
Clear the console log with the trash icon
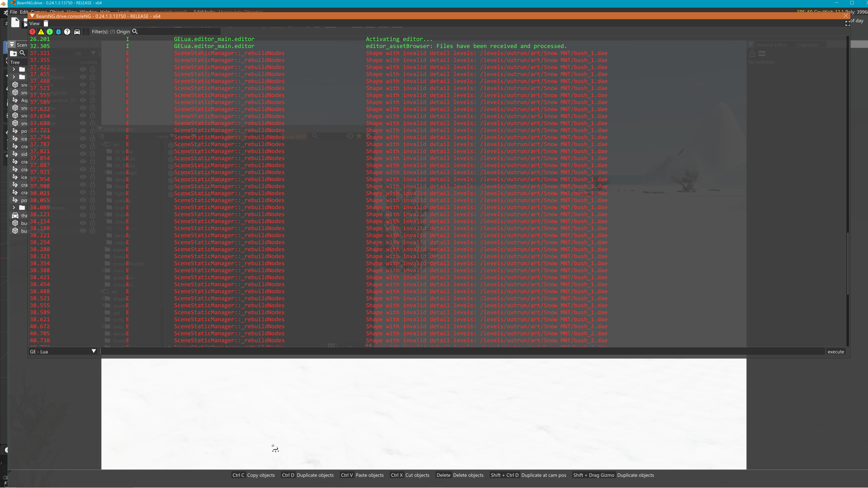[x=46, y=23]
